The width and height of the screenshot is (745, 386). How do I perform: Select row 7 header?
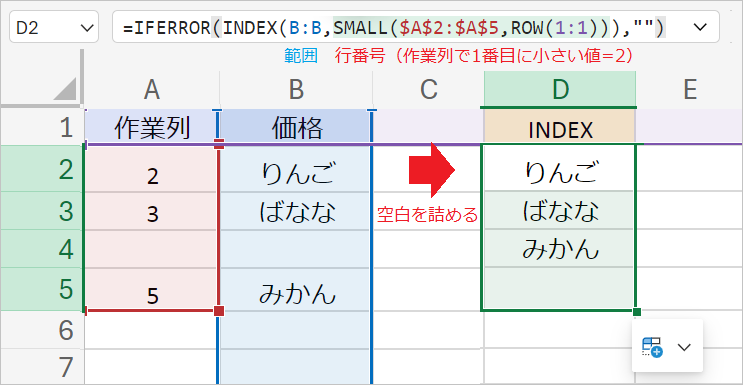42,367
